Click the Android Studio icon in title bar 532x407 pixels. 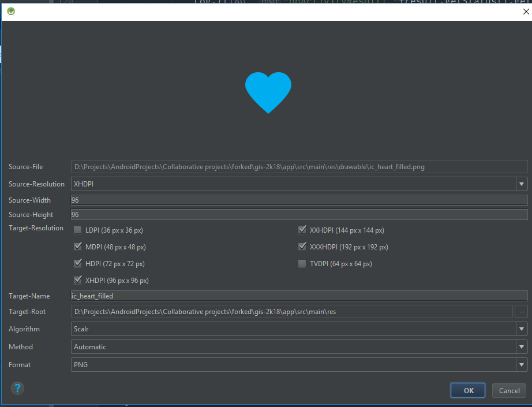[x=11, y=12]
